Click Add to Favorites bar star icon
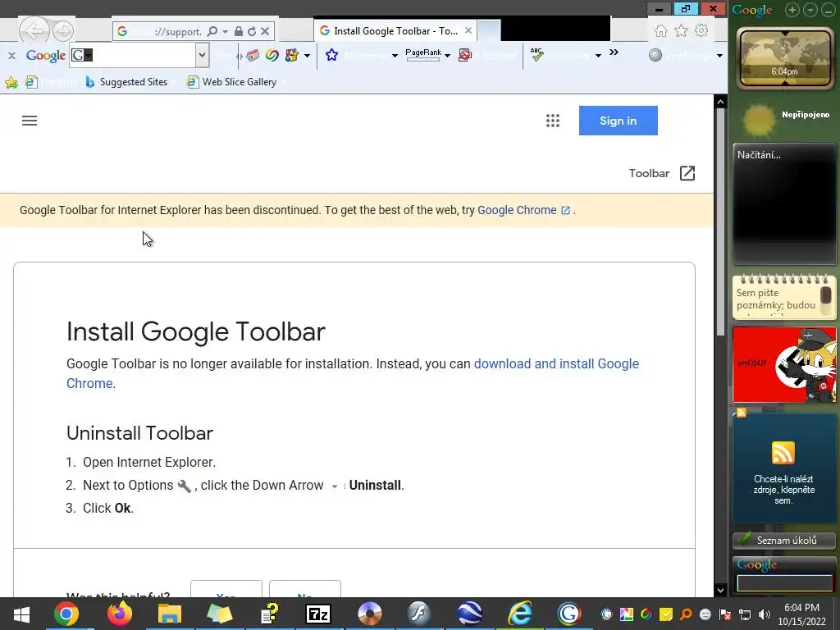 11,82
